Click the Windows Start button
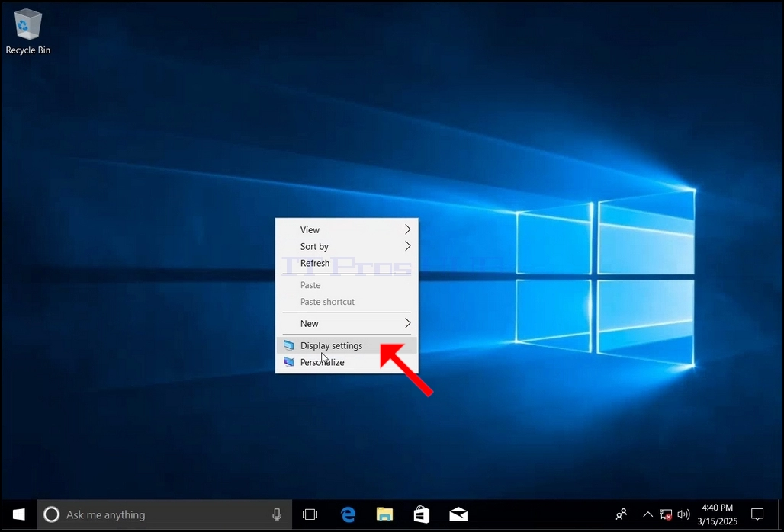The width and height of the screenshot is (784, 532). click(18, 514)
